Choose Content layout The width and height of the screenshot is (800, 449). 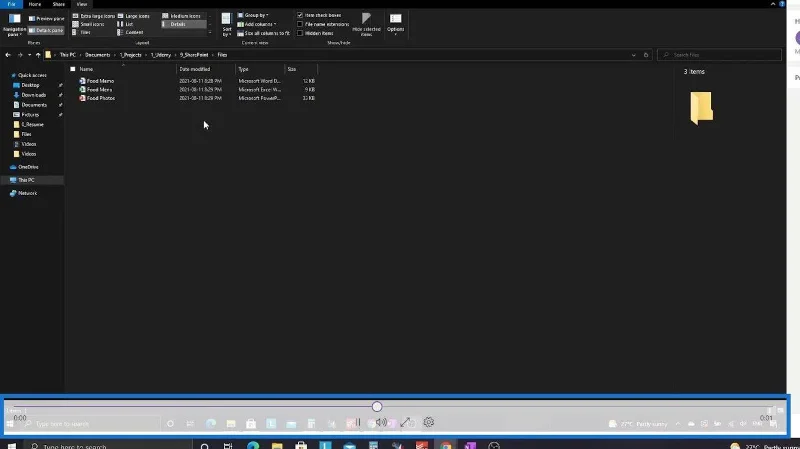(x=131, y=32)
